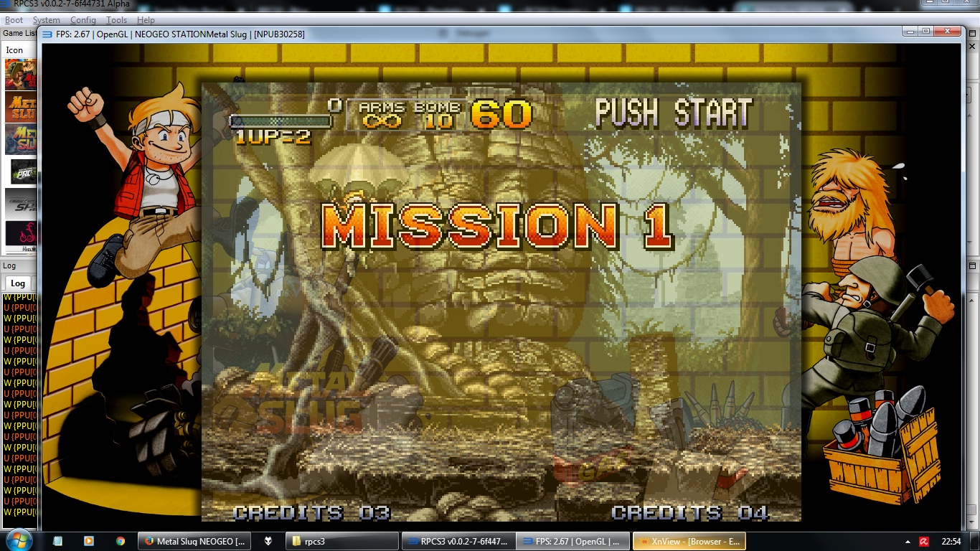Open the Config menu
980x551 pixels.
(83, 20)
